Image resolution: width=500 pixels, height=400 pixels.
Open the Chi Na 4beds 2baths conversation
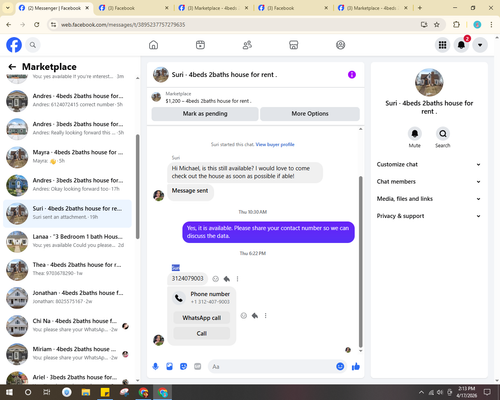tap(67, 326)
